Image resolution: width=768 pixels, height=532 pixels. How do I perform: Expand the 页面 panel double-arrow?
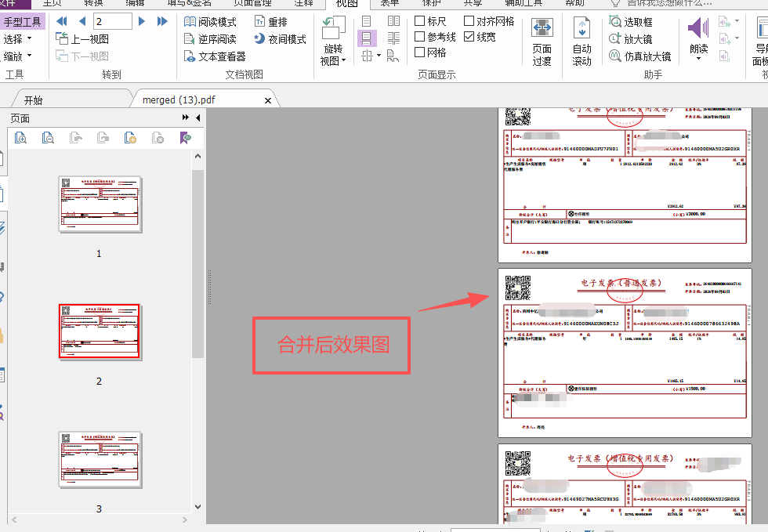(185, 118)
